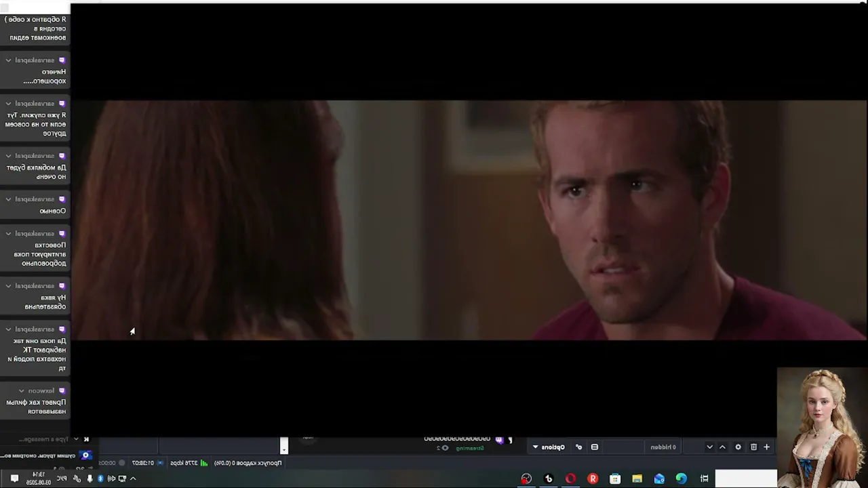The width and height of the screenshot is (868, 488).
Task: Click the Windows taskbar search box
Action: coord(746,479)
